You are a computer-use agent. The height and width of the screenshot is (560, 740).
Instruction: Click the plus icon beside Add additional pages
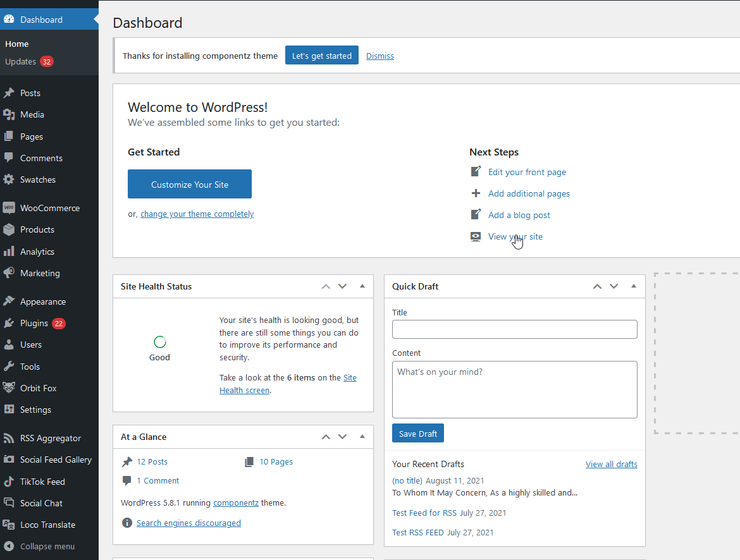pyautogui.click(x=476, y=193)
